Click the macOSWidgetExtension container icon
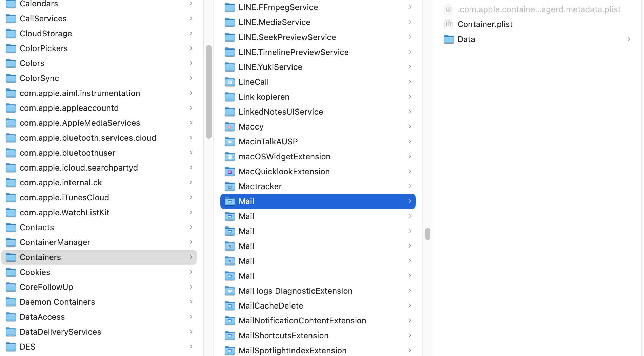 (x=230, y=157)
